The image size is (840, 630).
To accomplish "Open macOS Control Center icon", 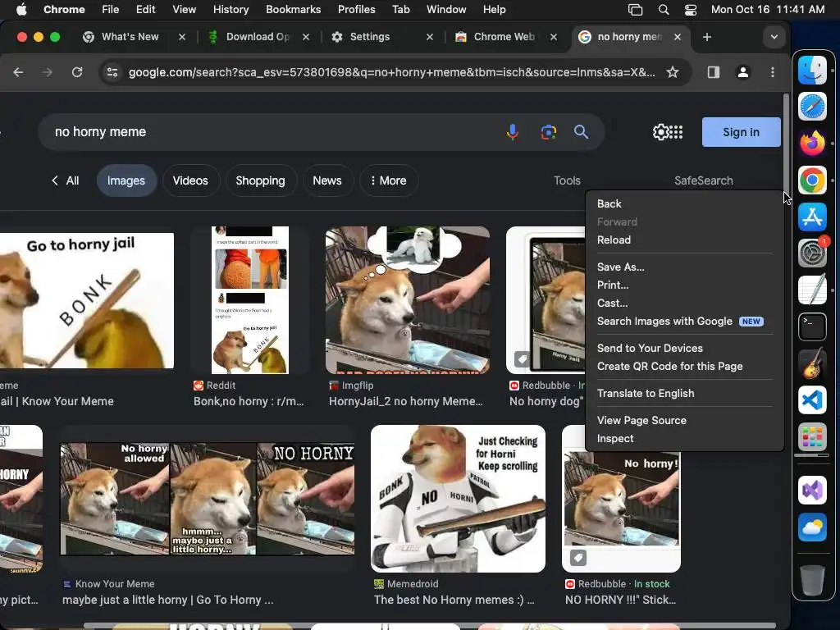I will 691,10.
